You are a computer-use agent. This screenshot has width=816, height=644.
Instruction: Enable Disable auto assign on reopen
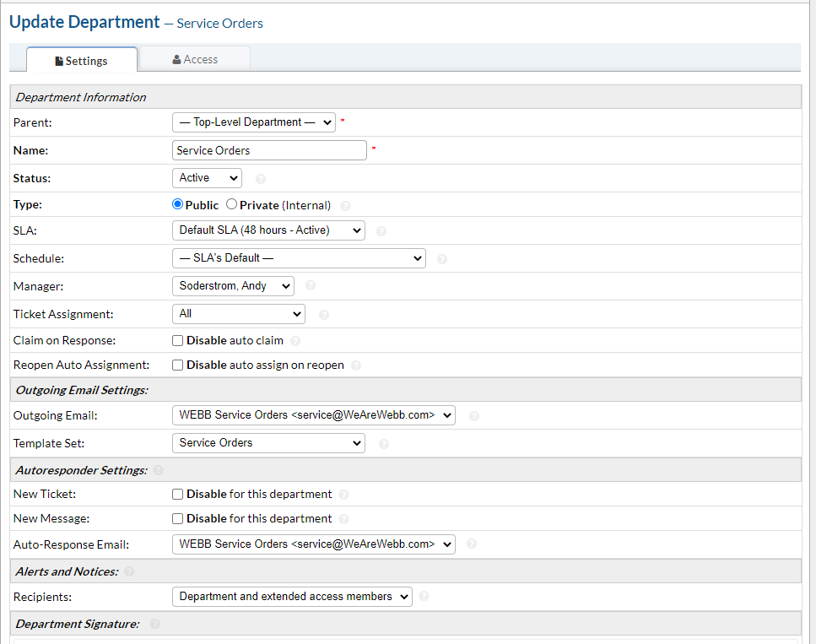click(x=178, y=365)
